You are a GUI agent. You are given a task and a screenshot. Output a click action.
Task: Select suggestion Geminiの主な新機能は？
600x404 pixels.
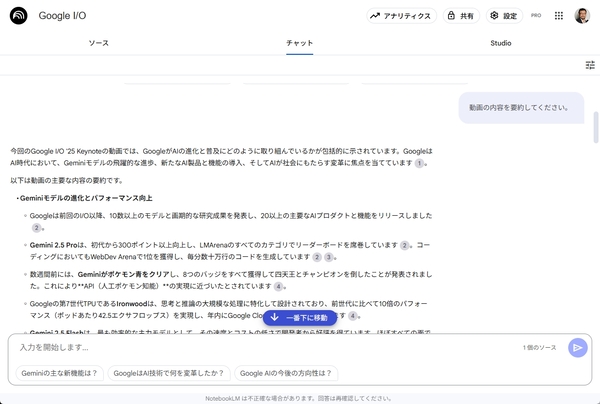[60, 373]
